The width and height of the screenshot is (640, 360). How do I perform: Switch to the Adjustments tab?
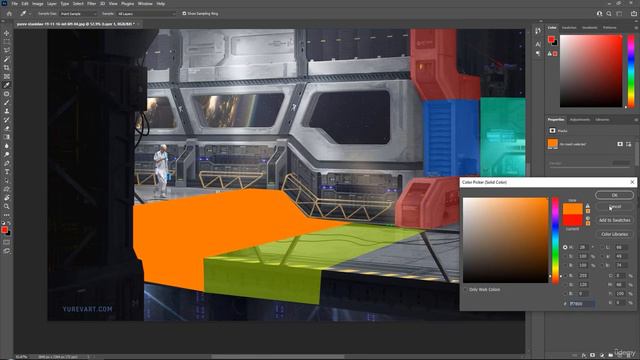(x=580, y=120)
